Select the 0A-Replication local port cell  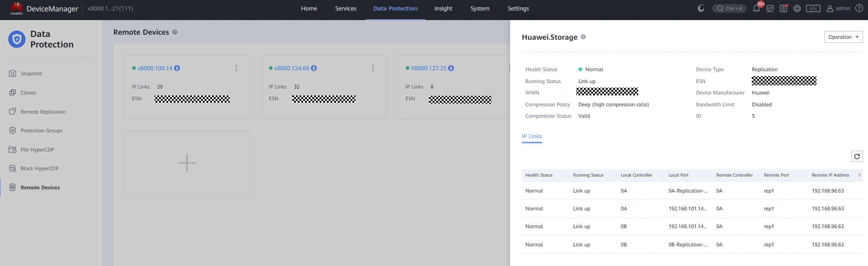click(x=688, y=191)
